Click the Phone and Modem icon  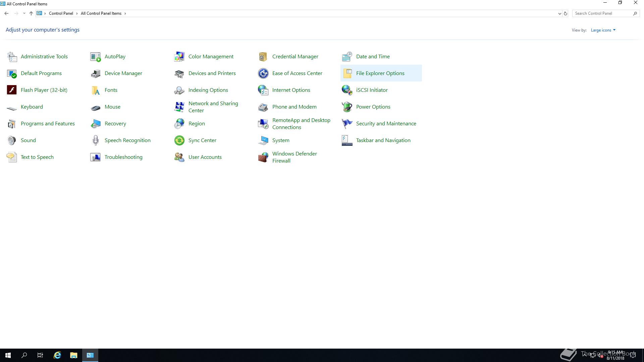pos(263,107)
